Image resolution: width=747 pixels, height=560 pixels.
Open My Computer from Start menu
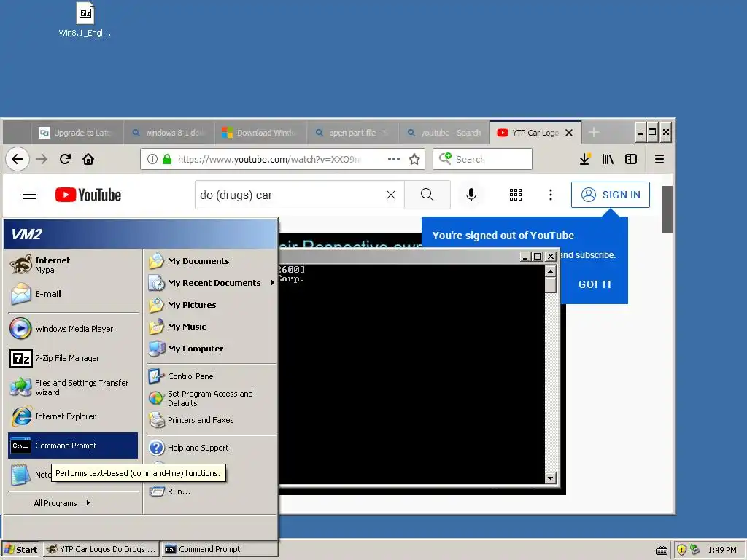click(212, 349)
